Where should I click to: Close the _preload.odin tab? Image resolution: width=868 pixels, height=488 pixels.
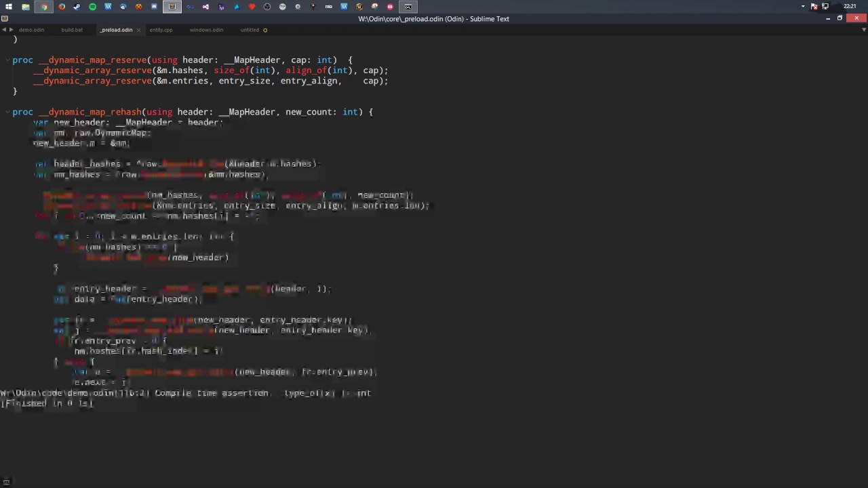[x=139, y=30]
